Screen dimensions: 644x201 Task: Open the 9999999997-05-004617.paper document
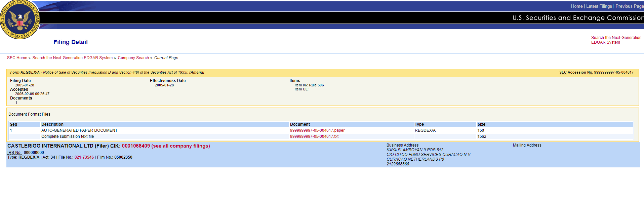click(317, 130)
